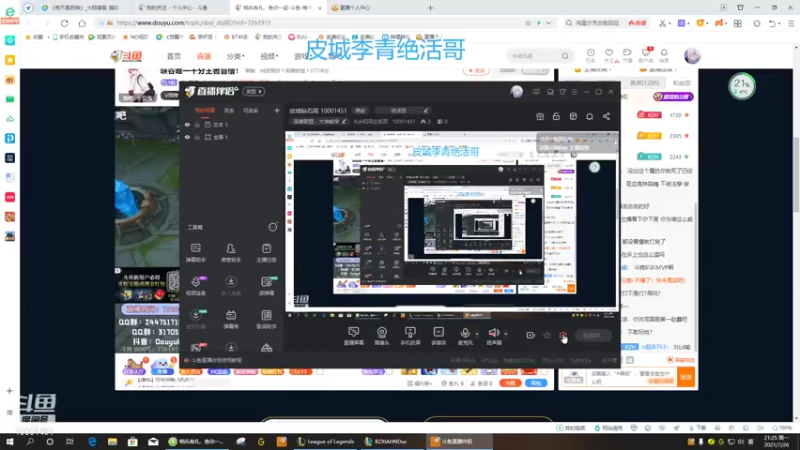
Task: Switch to the third scene tab
Action: pyautogui.click(x=251, y=110)
